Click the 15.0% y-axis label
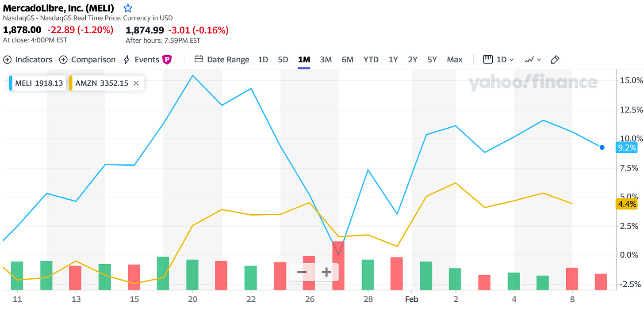 pyautogui.click(x=632, y=80)
